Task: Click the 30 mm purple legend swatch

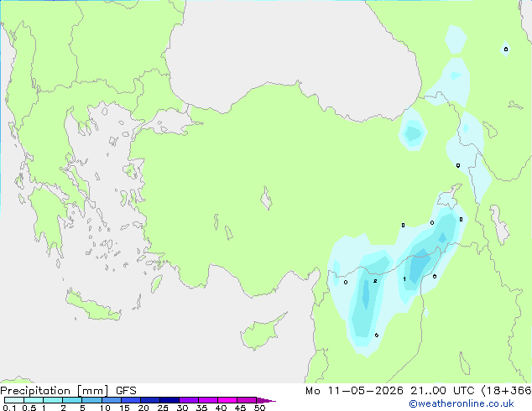Action: 189,400
